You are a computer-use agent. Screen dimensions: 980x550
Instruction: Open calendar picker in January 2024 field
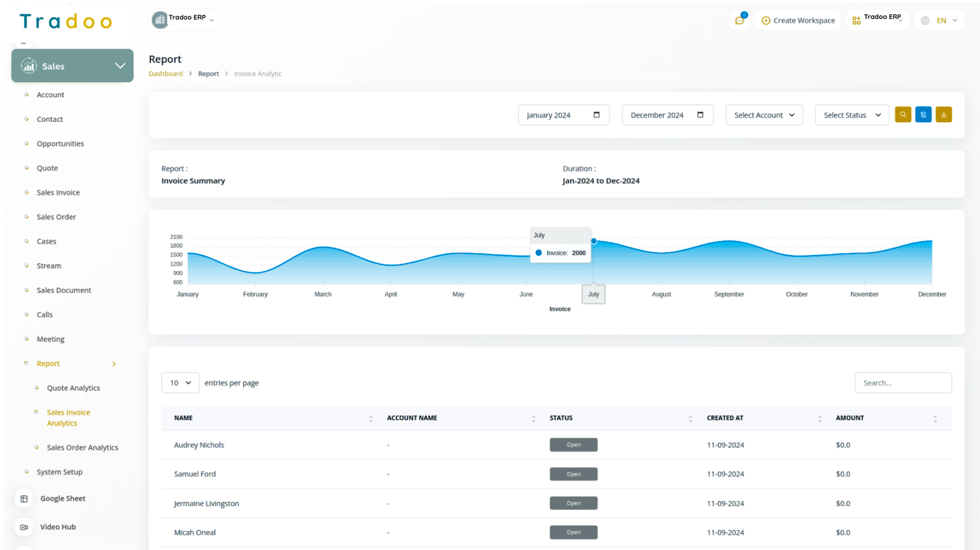tap(597, 115)
